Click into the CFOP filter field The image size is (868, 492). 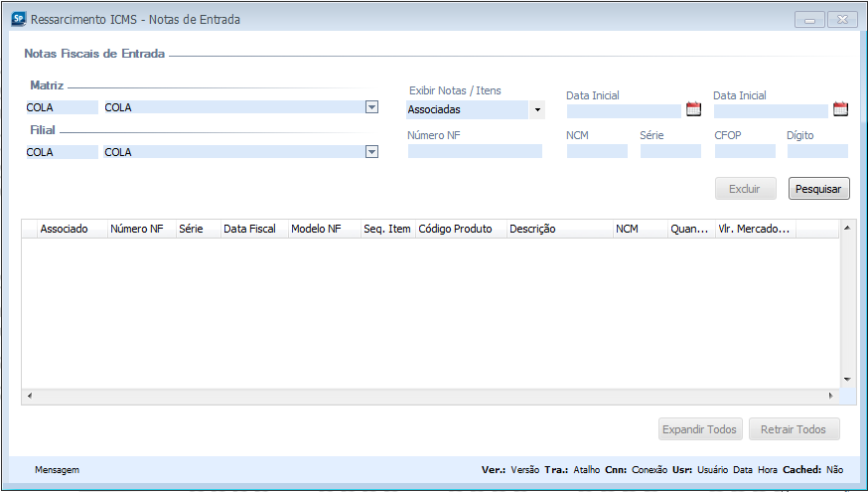744,151
